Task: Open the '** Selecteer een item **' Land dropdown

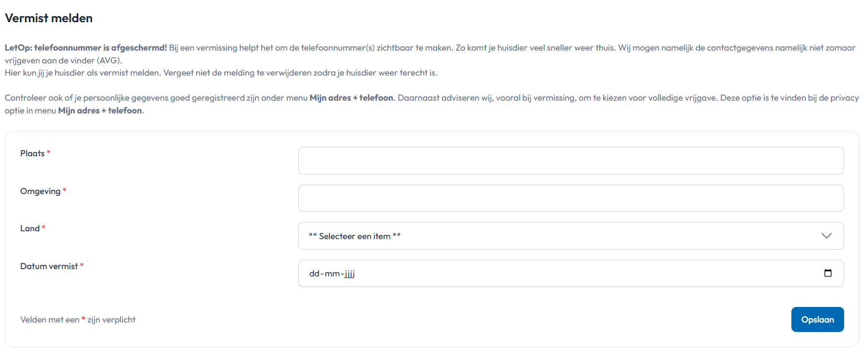Action: pos(571,236)
